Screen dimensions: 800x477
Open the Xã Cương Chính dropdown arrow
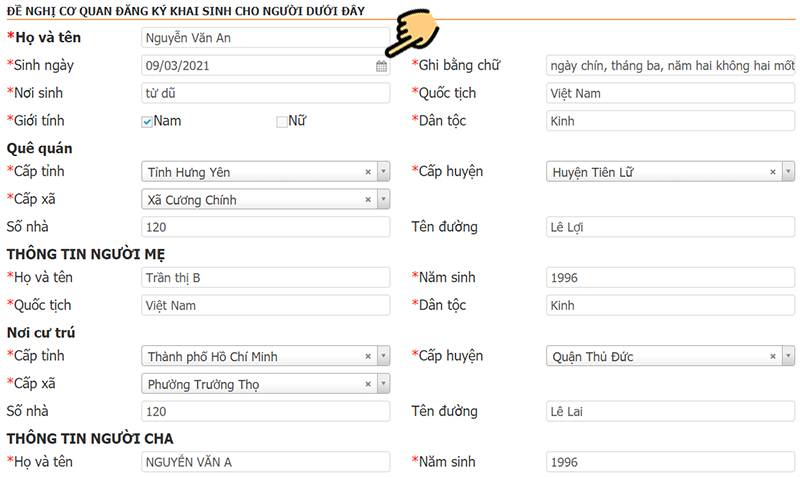383,200
